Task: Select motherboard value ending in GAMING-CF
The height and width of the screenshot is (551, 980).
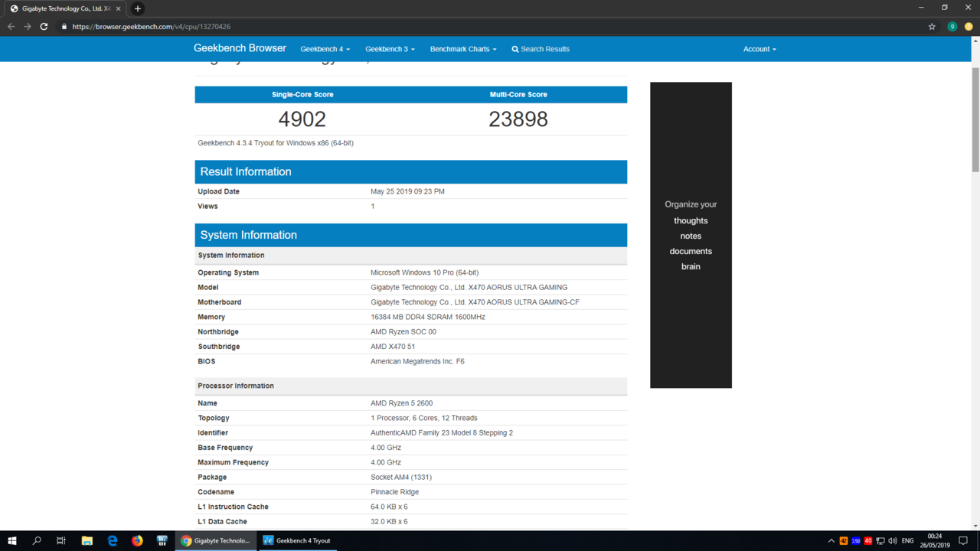Action: coord(475,302)
